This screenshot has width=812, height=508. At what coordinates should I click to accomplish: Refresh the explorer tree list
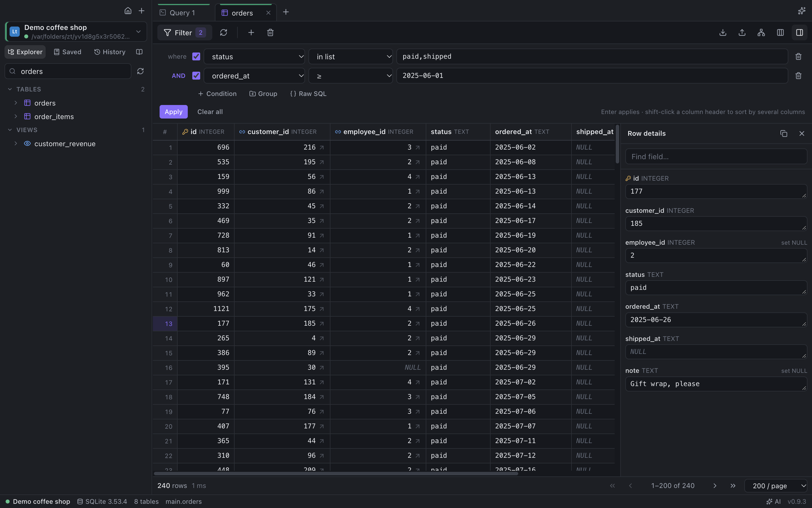tap(140, 71)
